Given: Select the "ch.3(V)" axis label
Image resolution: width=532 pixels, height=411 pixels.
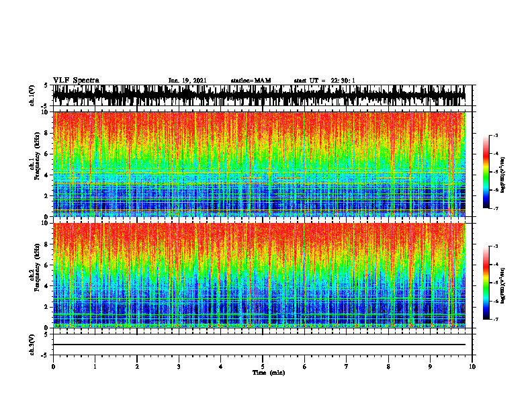Looking at the screenshot, I should pyautogui.click(x=32, y=345).
